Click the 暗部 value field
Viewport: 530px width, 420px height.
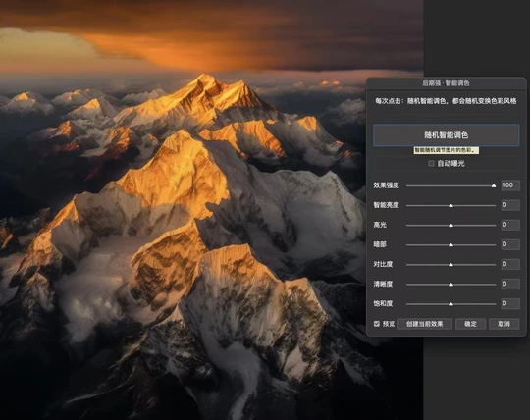click(510, 244)
